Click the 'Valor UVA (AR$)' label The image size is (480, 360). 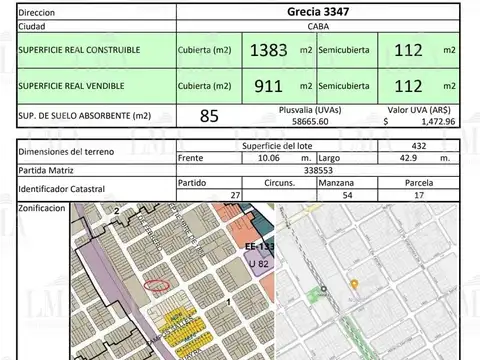point(419,110)
